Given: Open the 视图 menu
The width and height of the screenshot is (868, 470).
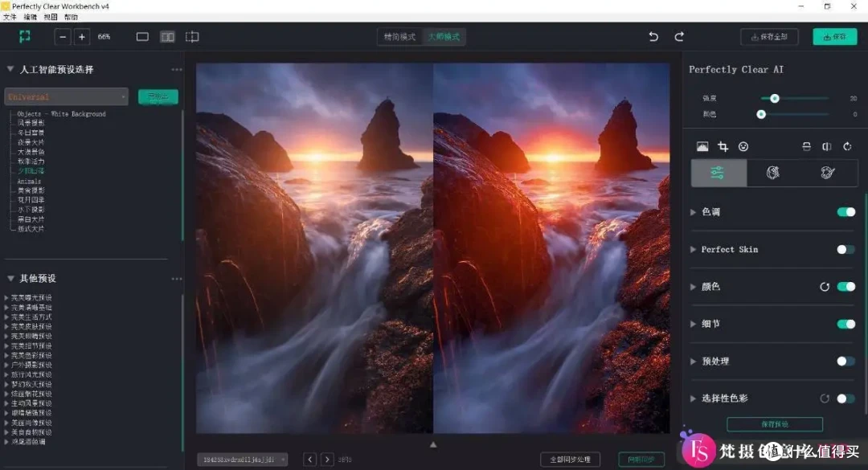Looking at the screenshot, I should pos(51,17).
